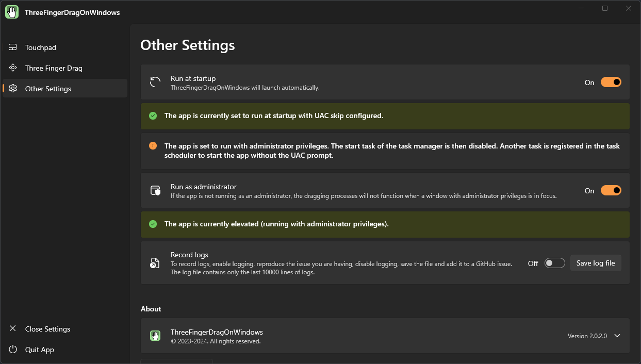Click Close Settings in the sidebar
641x364 pixels.
[47, 329]
